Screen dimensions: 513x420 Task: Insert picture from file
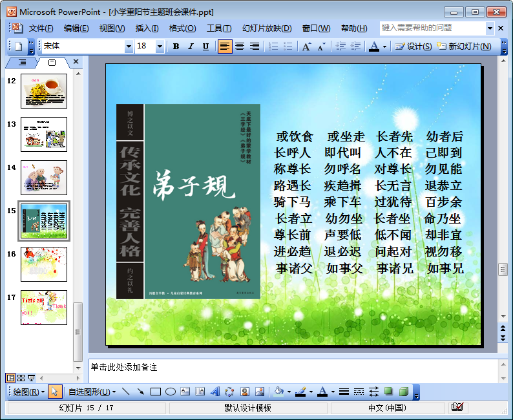(x=260, y=392)
